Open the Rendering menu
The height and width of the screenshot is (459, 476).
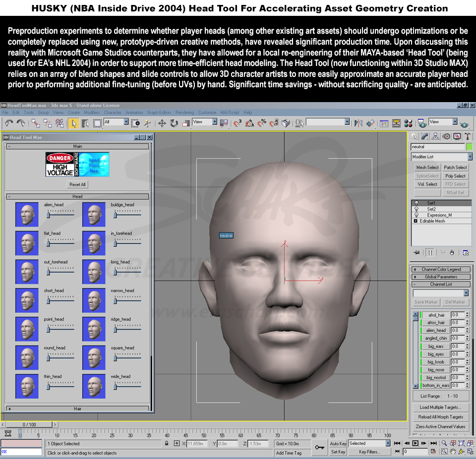pos(184,113)
